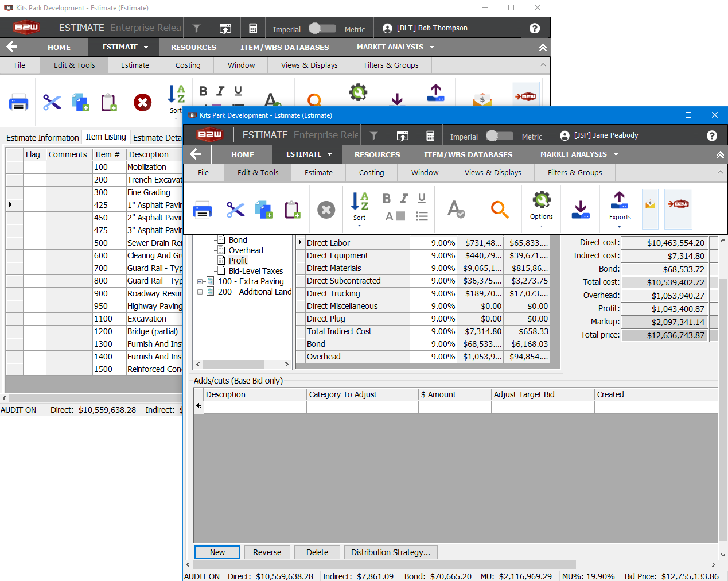Open Help question mark in front window

tap(711, 135)
